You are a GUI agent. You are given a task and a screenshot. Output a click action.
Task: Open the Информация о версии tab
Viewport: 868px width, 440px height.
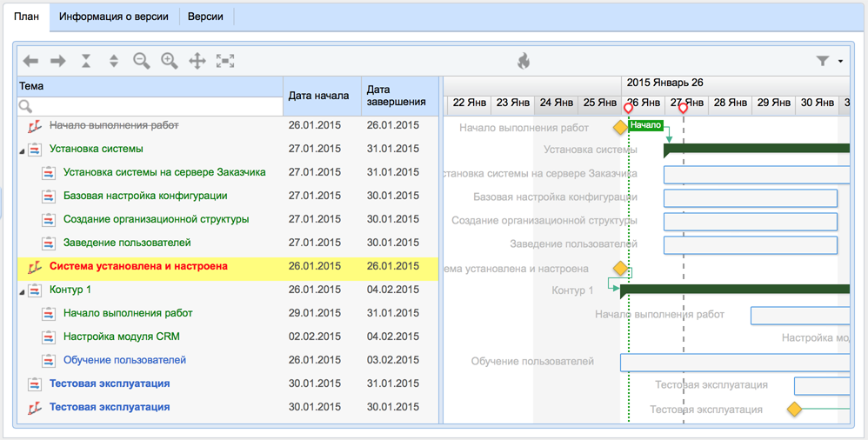point(114,17)
